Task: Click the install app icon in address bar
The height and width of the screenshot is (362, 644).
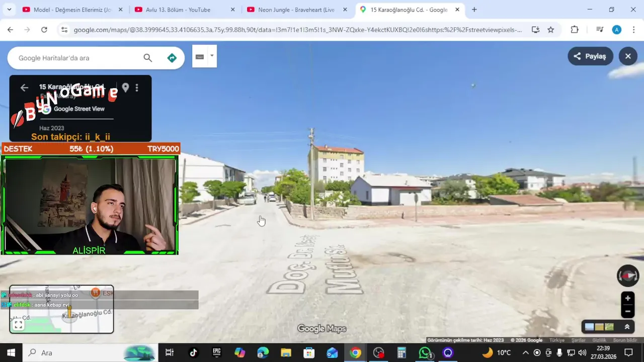Action: 535,30
